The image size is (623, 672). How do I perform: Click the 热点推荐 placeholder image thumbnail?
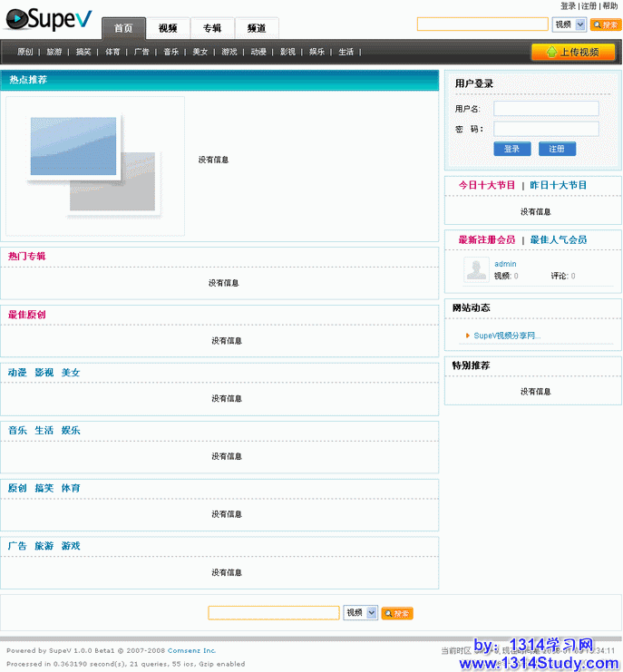pos(94,166)
